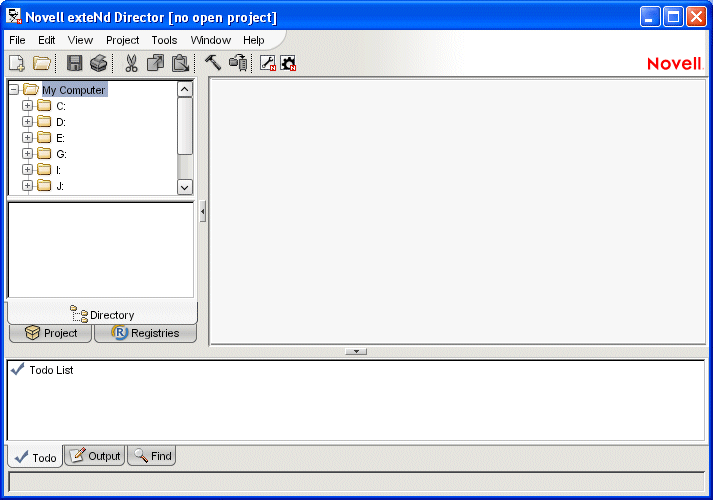This screenshot has height=500, width=713.
Task: Click the Cut scissors icon
Action: (x=131, y=63)
